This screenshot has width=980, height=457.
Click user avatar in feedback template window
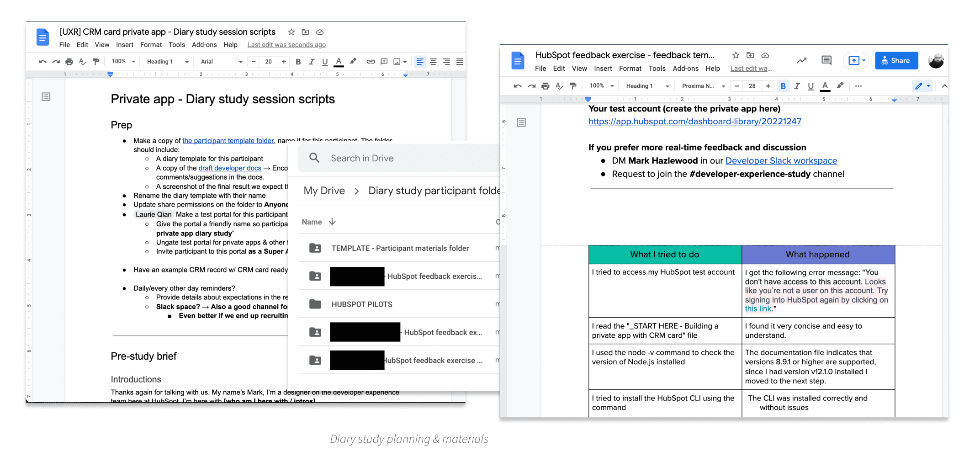[x=936, y=60]
